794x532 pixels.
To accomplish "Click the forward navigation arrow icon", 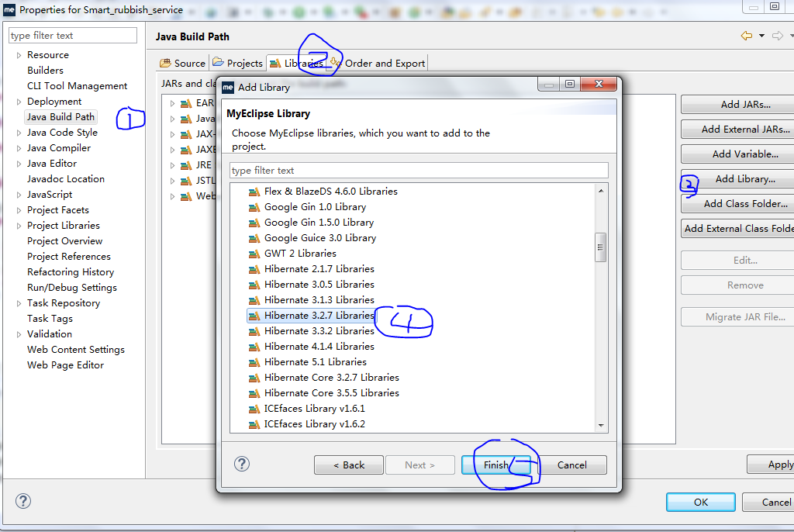I will [777, 36].
